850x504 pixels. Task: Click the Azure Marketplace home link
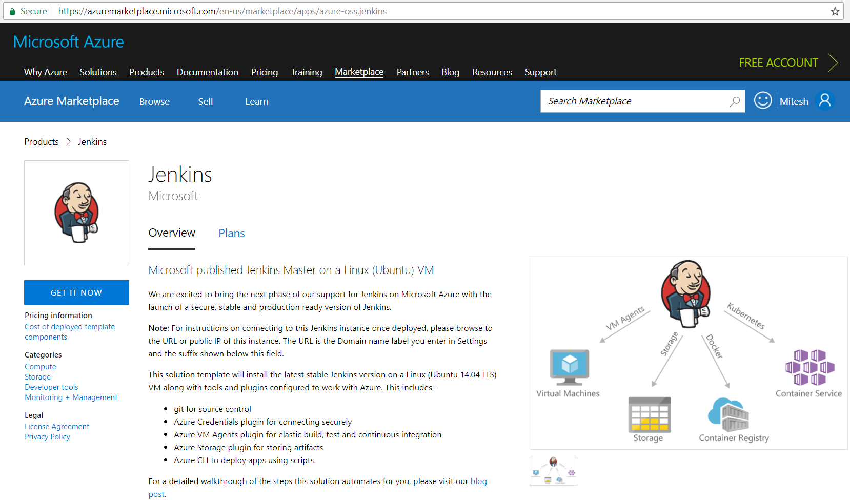click(x=72, y=101)
